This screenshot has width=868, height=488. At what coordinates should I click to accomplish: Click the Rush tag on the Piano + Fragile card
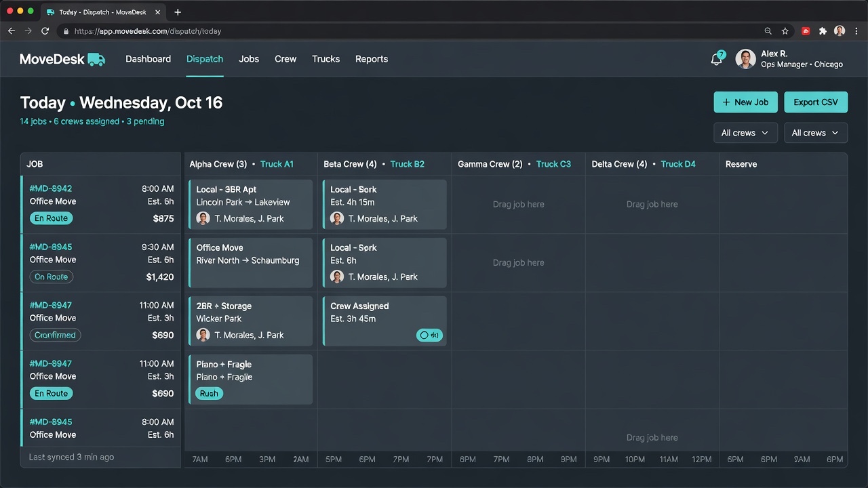209,393
